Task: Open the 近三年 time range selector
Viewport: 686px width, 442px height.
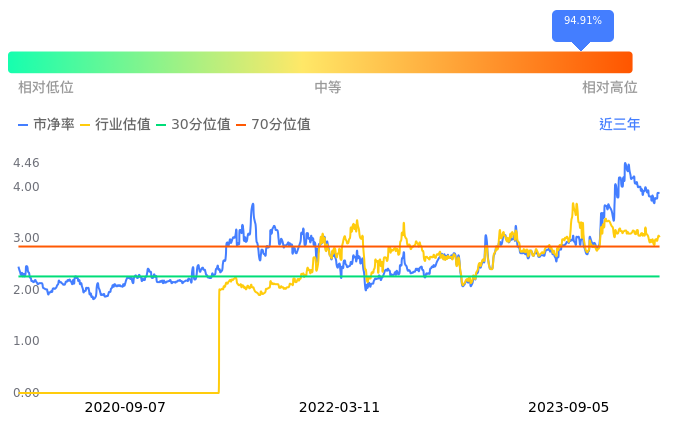Action: pyautogui.click(x=620, y=125)
